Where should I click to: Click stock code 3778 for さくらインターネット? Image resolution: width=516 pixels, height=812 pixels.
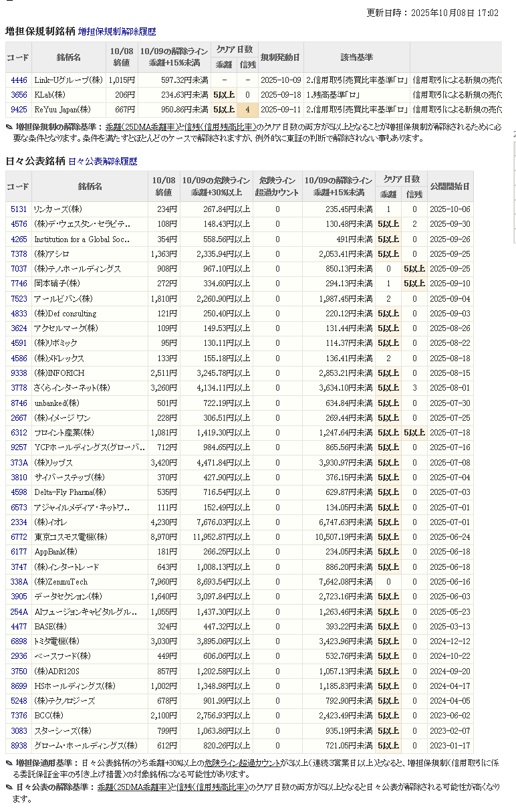point(19,388)
